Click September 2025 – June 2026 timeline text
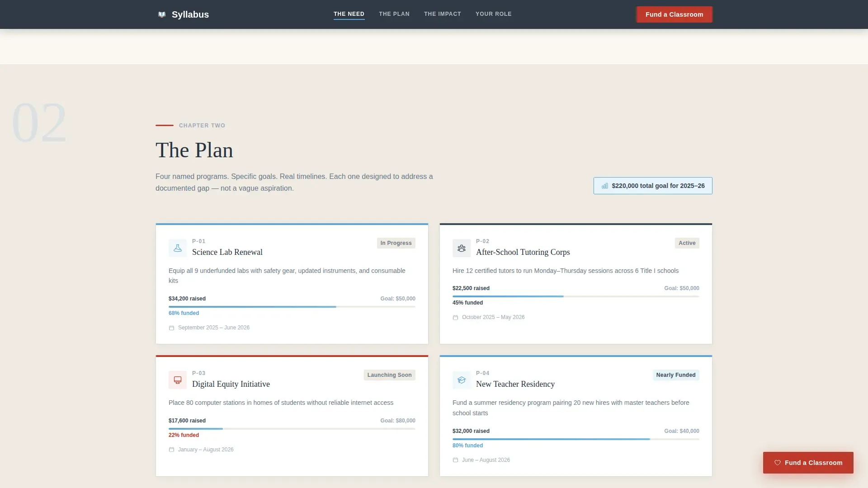Screen dimensions: 868x488 214,328
